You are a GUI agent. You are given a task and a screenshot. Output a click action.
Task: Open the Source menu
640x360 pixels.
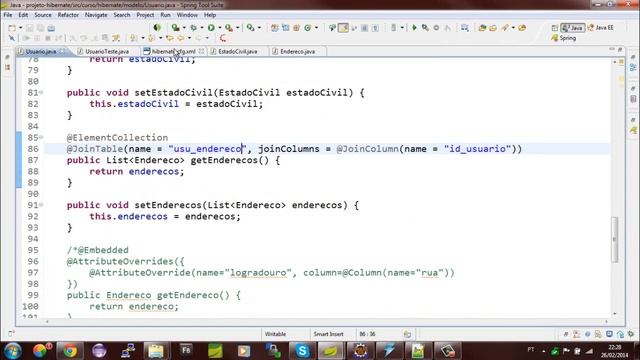[x=43, y=15]
